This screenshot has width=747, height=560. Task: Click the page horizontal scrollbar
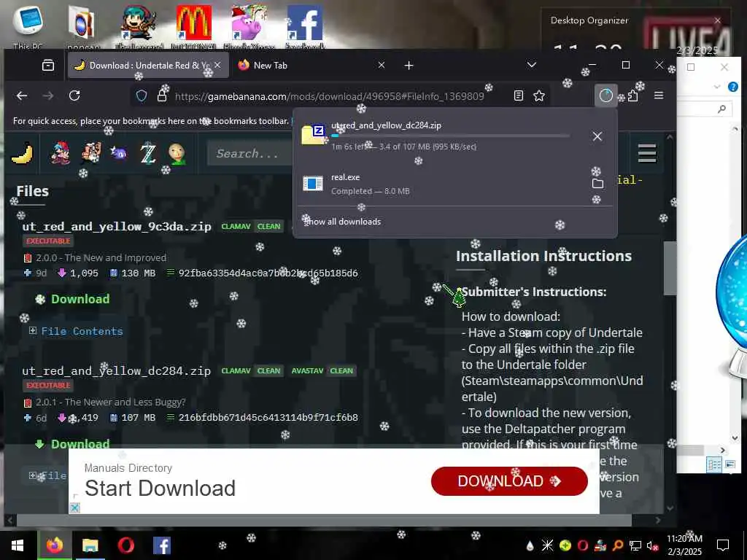click(324, 521)
